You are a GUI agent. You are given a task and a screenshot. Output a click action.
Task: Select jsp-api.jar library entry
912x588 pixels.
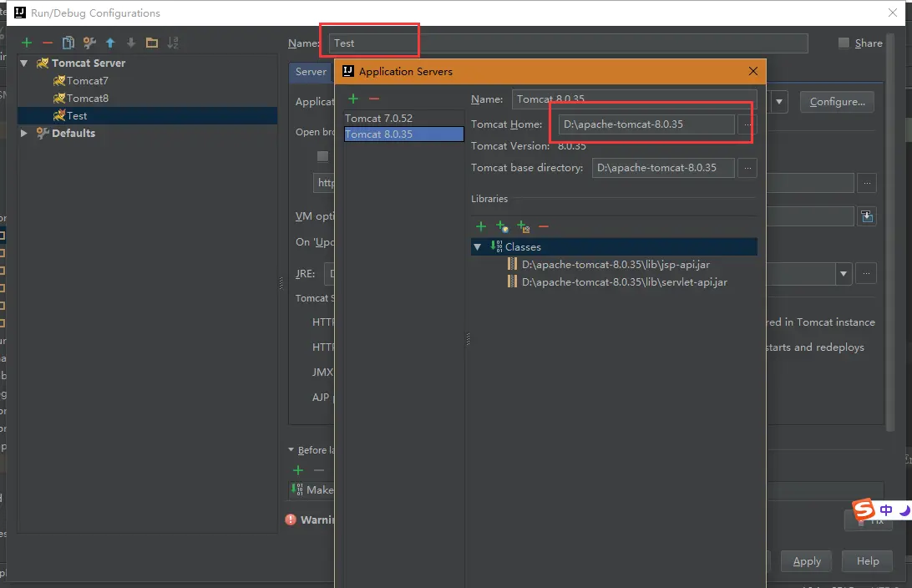[616, 265]
